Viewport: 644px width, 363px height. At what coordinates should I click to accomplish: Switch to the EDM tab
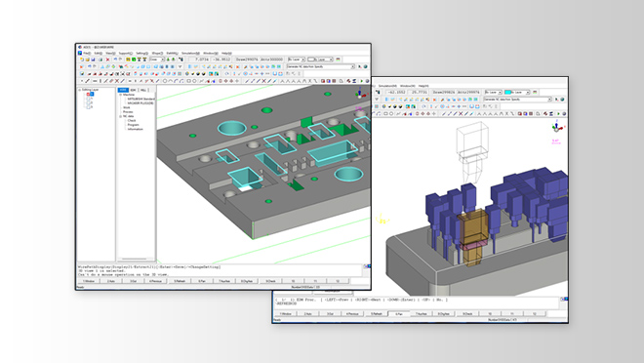click(133, 90)
